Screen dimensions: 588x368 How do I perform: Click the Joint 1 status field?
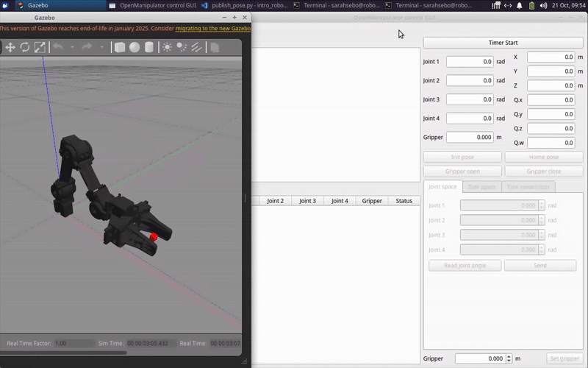click(x=470, y=62)
